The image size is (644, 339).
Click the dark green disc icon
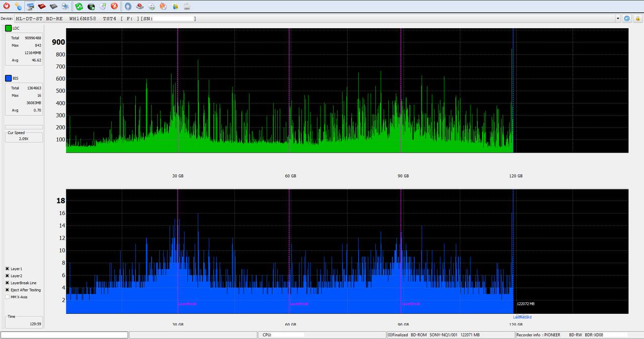[91, 6]
